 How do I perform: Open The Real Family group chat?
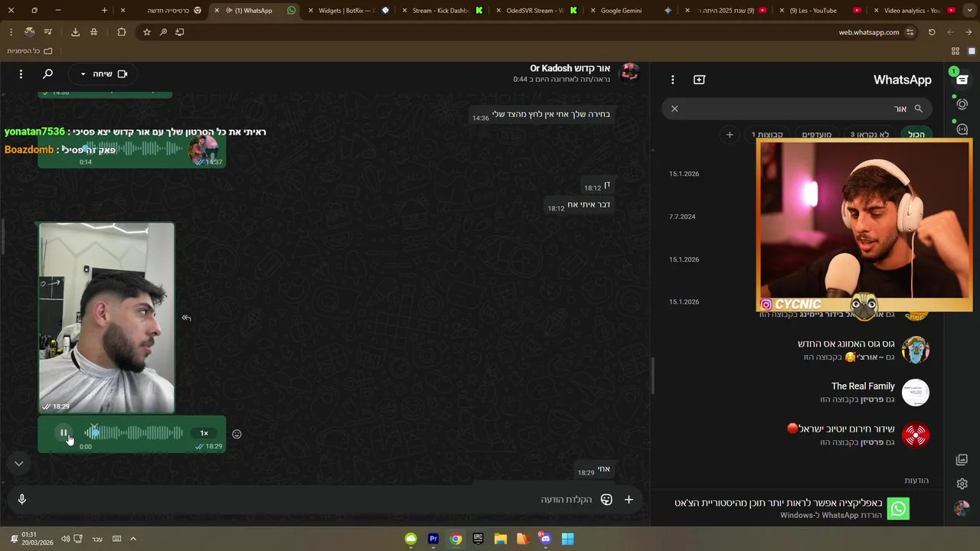coord(796,393)
